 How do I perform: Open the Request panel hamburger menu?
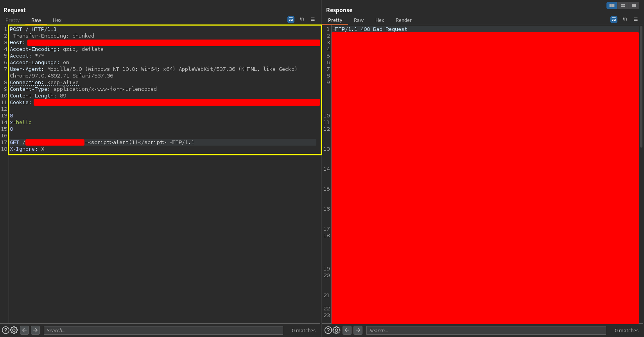click(313, 19)
